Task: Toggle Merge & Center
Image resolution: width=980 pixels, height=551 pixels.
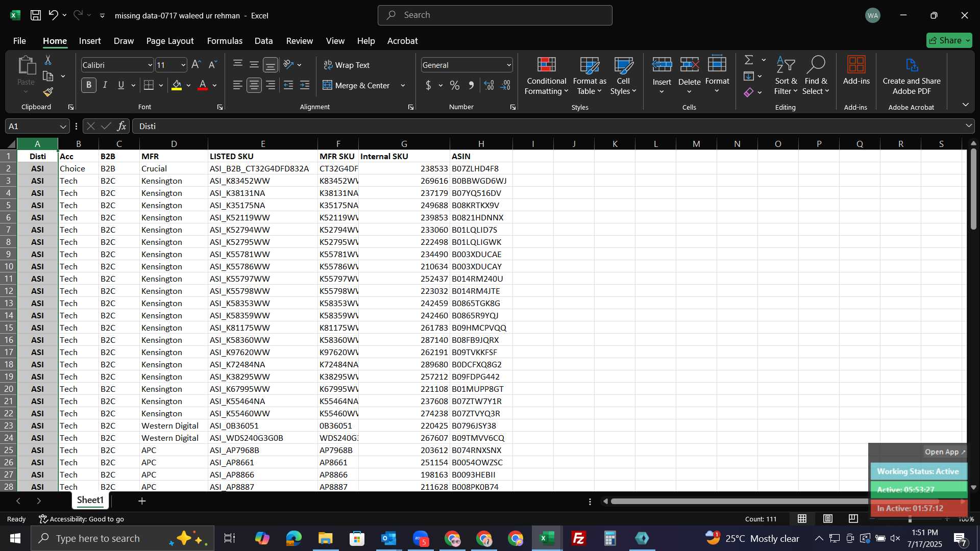Action: coord(356,85)
